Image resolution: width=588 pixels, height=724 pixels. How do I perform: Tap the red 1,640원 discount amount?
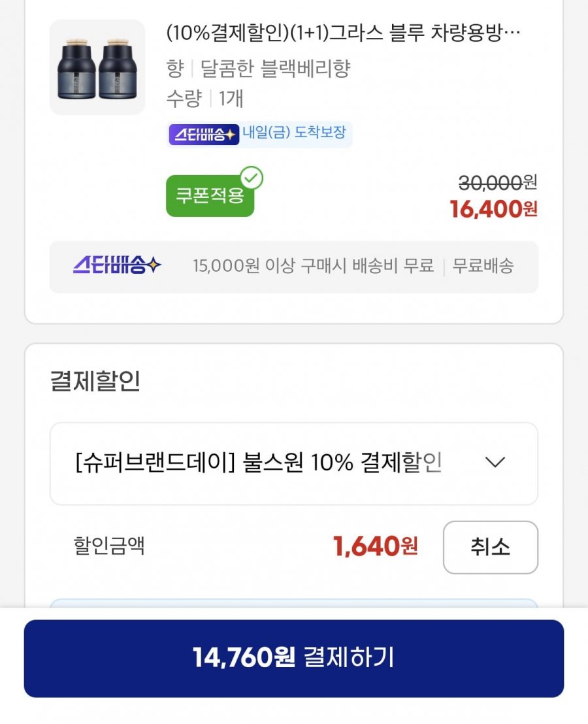coord(375,546)
